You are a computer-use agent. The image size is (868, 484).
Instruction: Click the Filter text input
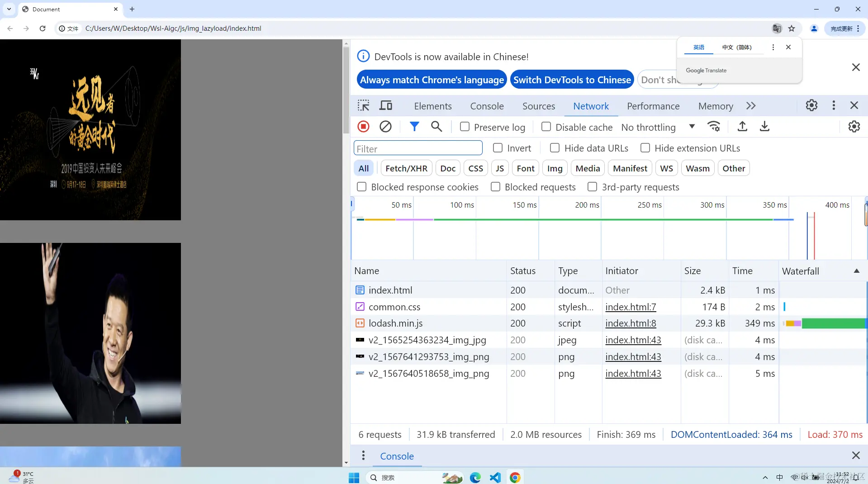[x=418, y=148]
